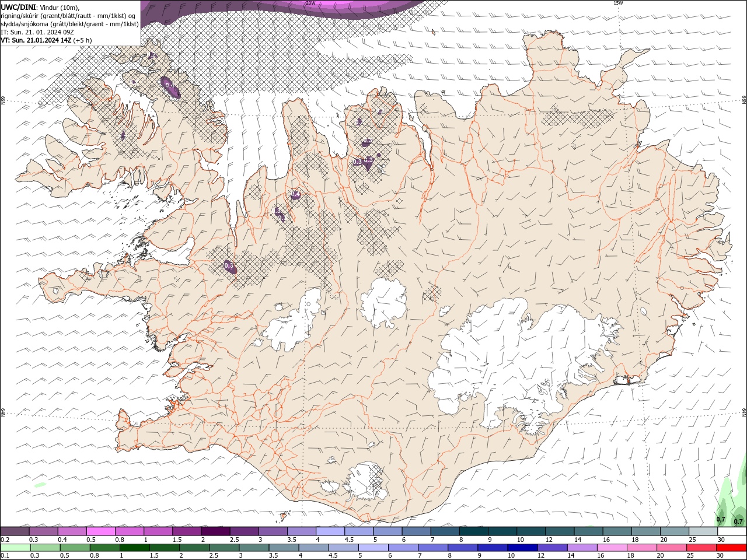Screen dimensions: 747x560
Task: Click the '15W' longitude label at top
Action: coord(618,3)
